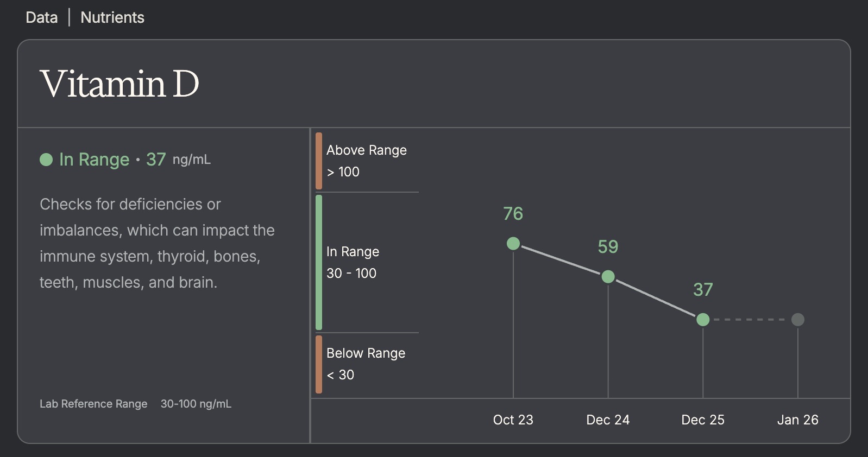
Task: Click the Below Range orange color bar
Action: (319, 364)
